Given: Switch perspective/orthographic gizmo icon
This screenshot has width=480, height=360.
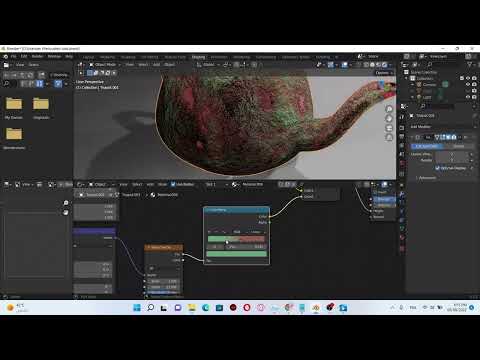Looking at the screenshot, I should click(389, 137).
